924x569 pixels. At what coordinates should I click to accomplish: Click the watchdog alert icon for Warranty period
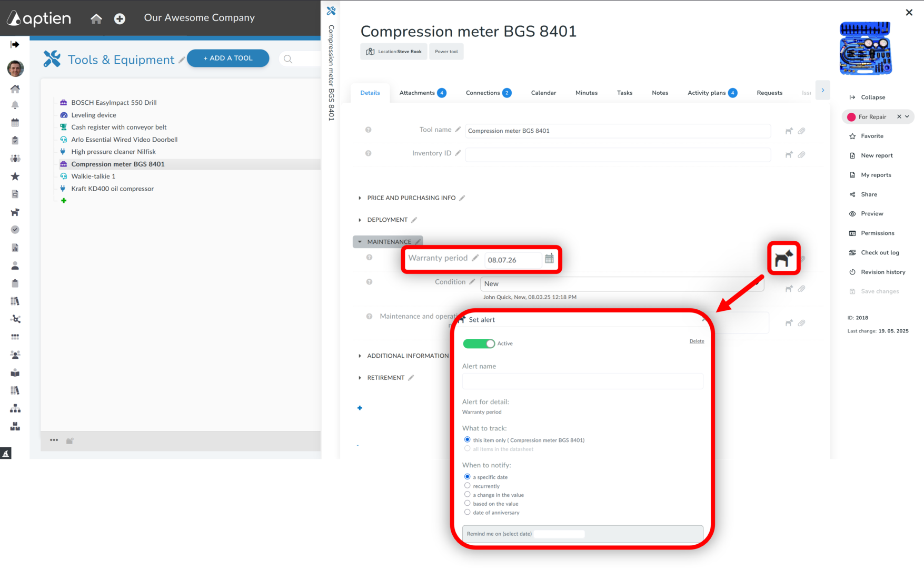(783, 258)
